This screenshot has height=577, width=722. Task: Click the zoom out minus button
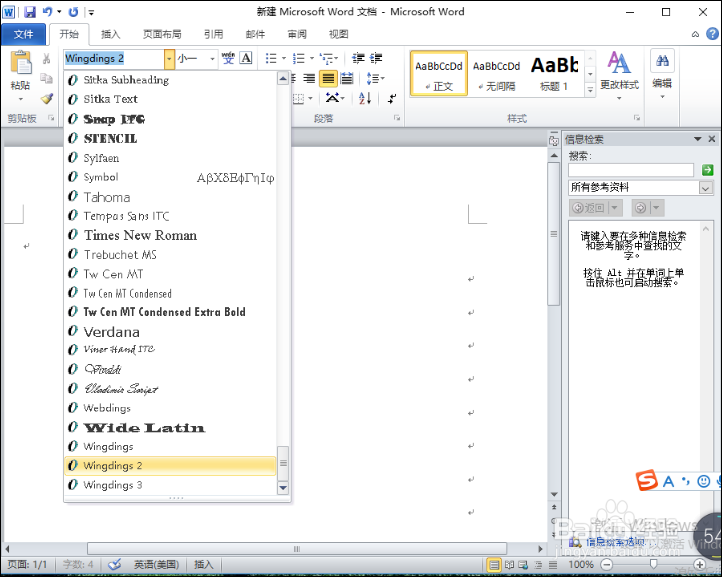point(607,565)
